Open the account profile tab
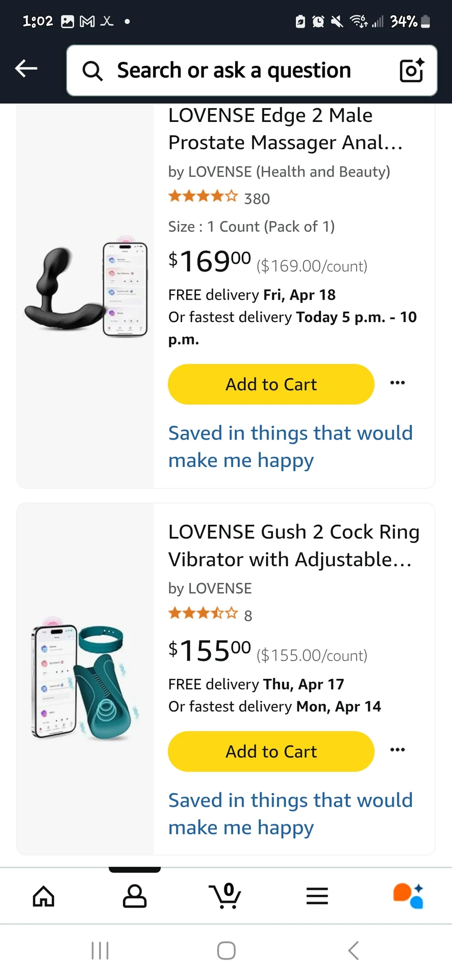Viewport: 452px width, 980px height. point(135,896)
